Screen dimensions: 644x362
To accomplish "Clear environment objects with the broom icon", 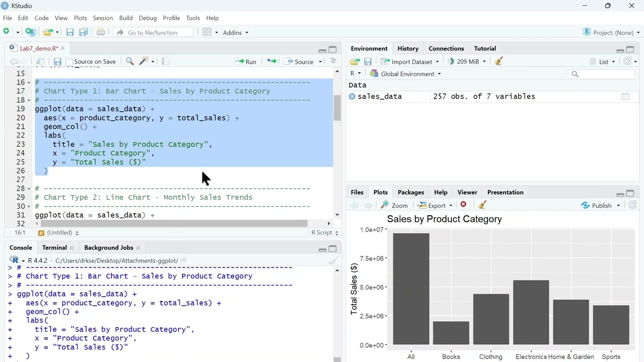I will coord(499,61).
